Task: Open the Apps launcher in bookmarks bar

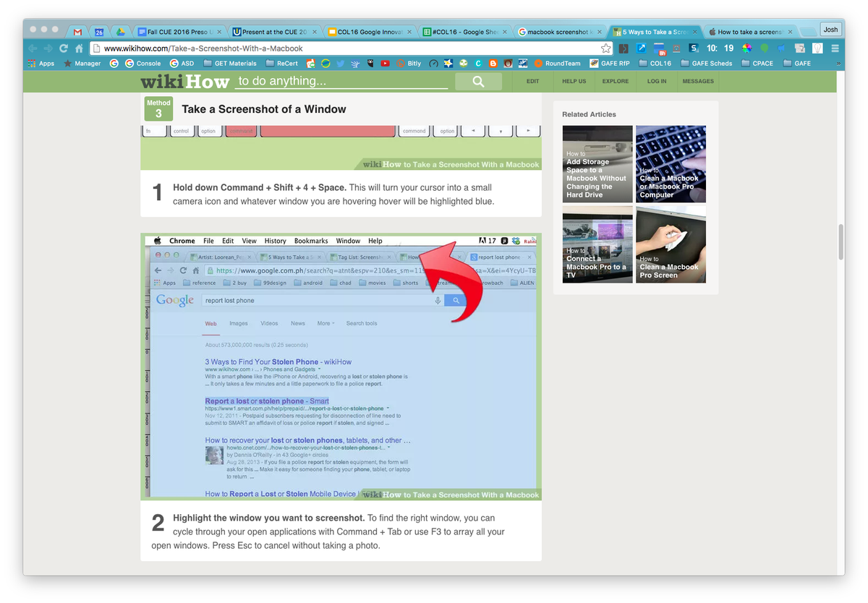Action: 41,64
